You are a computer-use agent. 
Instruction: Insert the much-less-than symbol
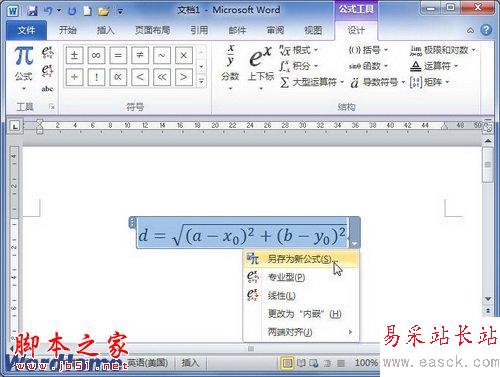click(162, 77)
